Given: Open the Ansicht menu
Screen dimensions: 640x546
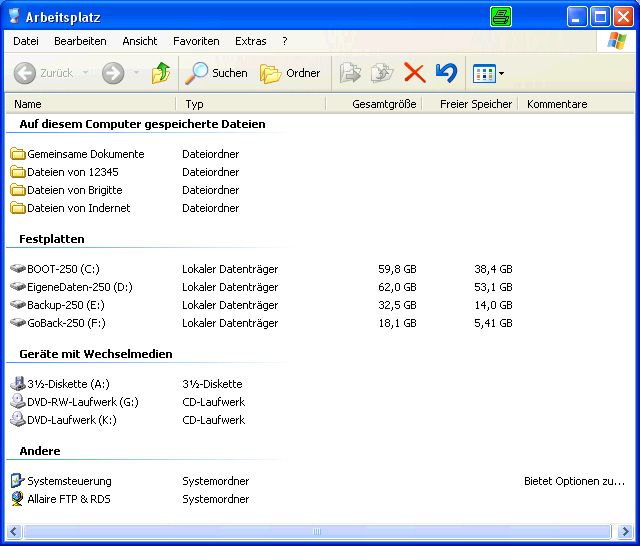Looking at the screenshot, I should pos(140,41).
